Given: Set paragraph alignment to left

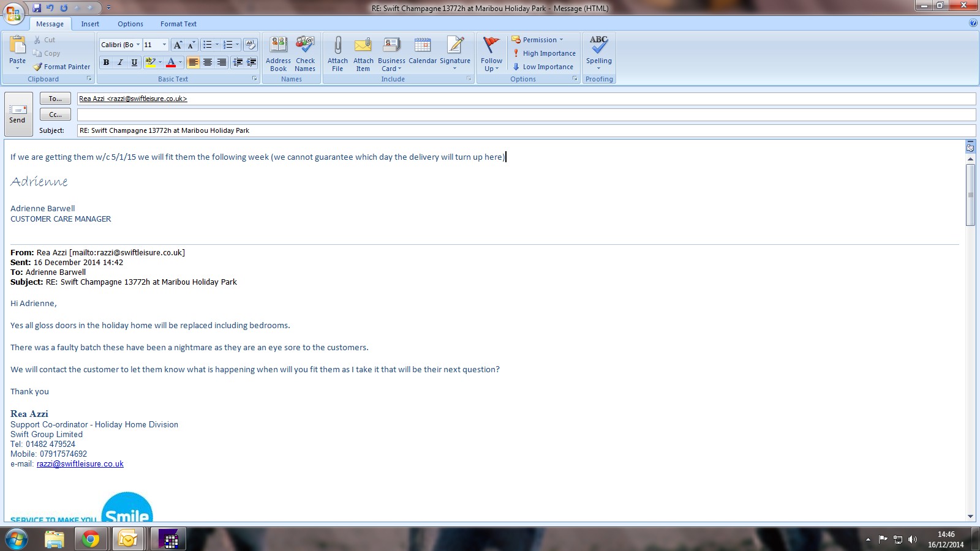Looking at the screenshot, I should 194,62.
